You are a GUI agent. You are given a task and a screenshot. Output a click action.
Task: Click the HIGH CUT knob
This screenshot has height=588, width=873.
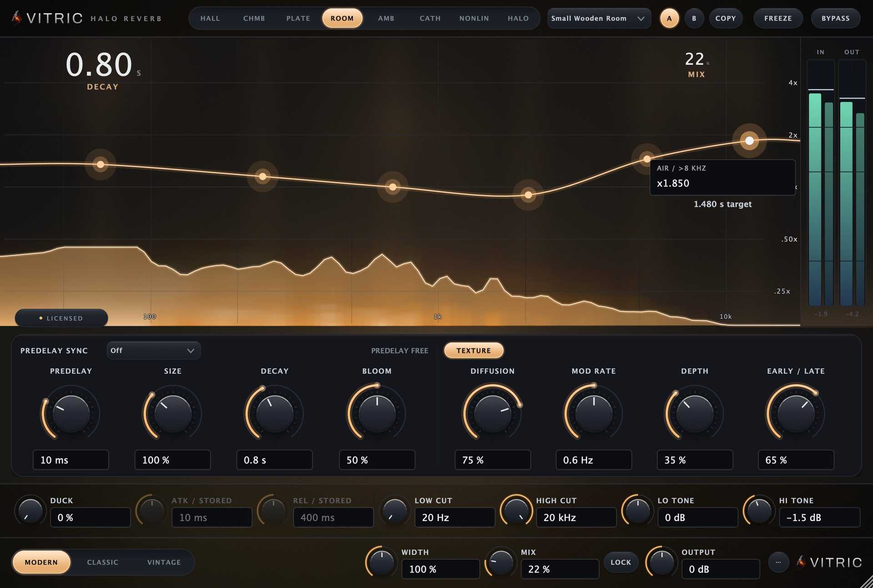coord(516,511)
